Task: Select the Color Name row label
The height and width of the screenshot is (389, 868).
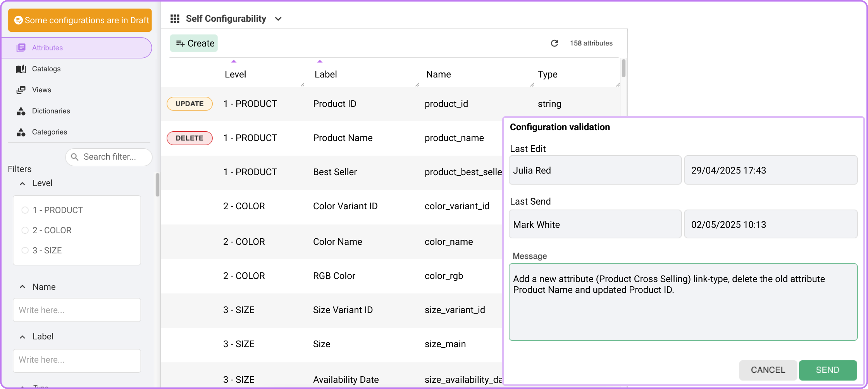Action: [338, 242]
